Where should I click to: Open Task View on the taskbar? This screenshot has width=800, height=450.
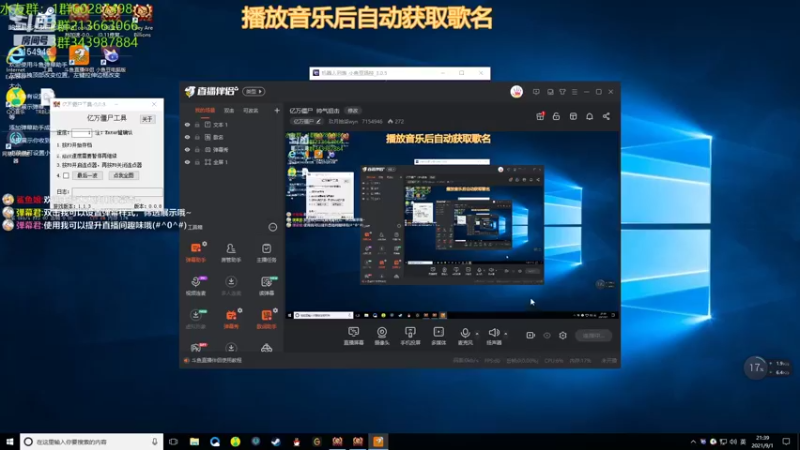click(173, 442)
